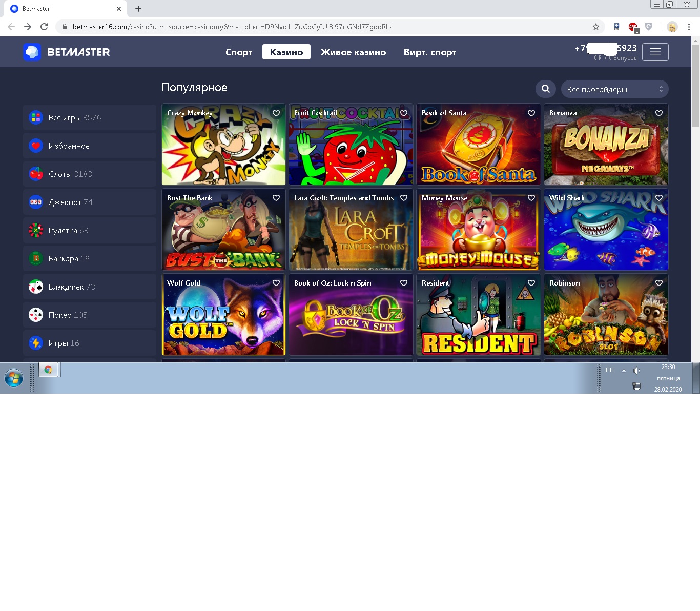Image resolution: width=700 pixels, height=611 pixels.
Task: Open the 'Рулетка 63' category
Action: [90, 230]
